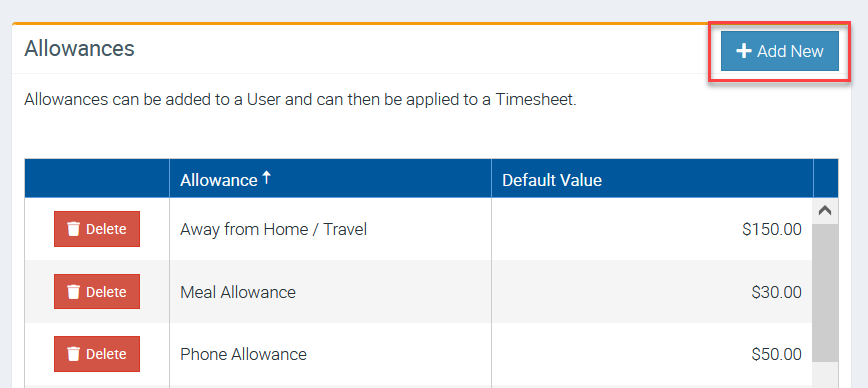Click trash icon for Phone Allowance row
This screenshot has height=388, width=868.
(x=74, y=354)
